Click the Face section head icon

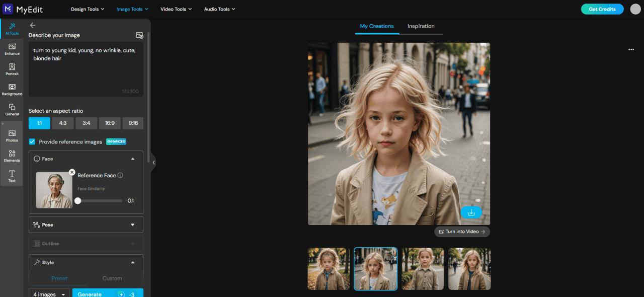37,159
